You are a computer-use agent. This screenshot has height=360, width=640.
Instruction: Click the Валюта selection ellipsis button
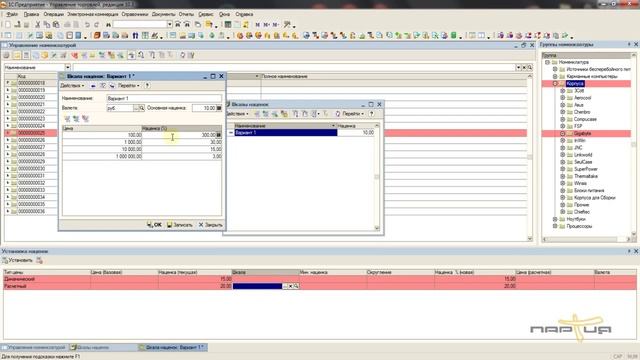point(136,108)
